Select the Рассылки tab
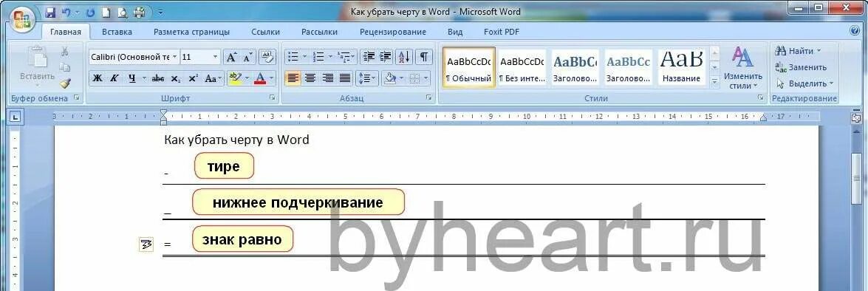This screenshot has width=868, height=291. tap(319, 32)
